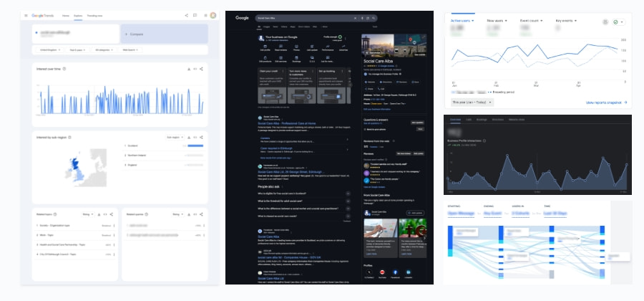The height and width of the screenshot is (301, 644).
Task: Open the Edit profile business shortcut
Action: click(x=265, y=48)
